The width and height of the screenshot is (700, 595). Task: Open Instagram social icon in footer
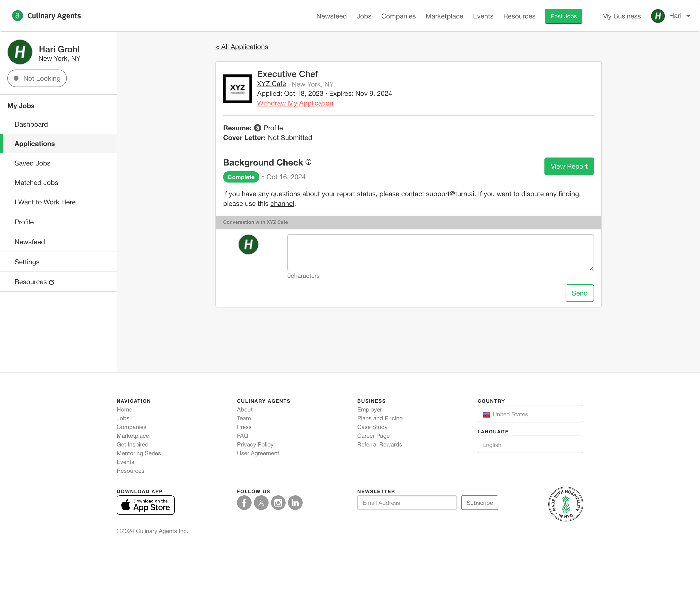pyautogui.click(x=278, y=503)
